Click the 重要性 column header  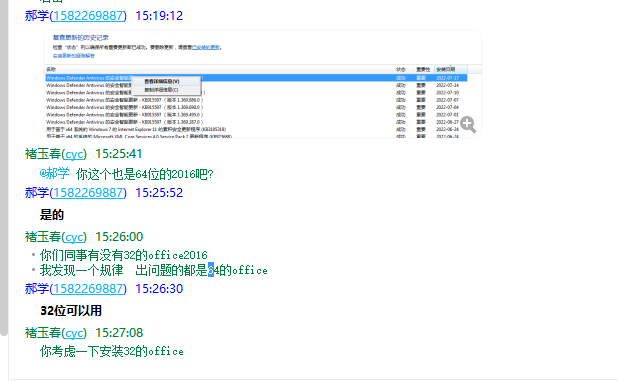click(x=423, y=69)
